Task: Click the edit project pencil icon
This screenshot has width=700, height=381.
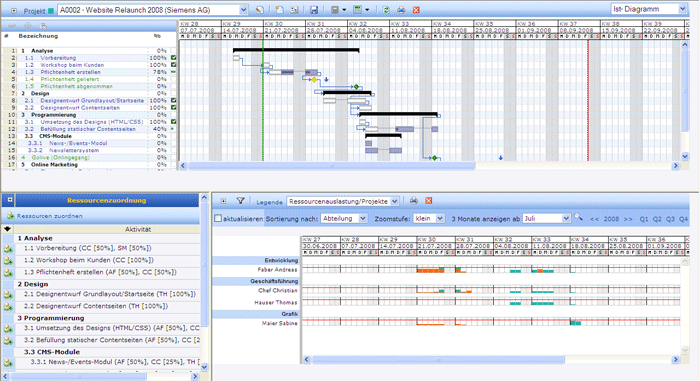Action: tap(259, 10)
